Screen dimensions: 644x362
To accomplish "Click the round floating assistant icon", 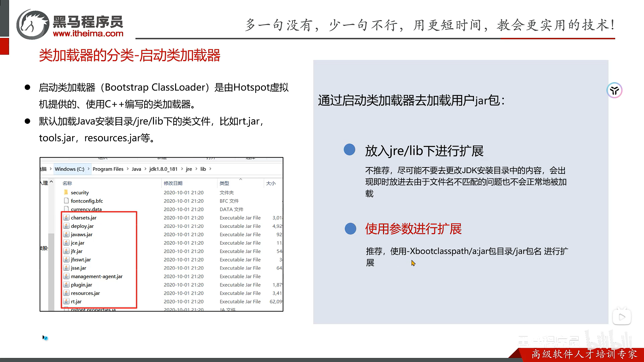I will coord(614,90).
